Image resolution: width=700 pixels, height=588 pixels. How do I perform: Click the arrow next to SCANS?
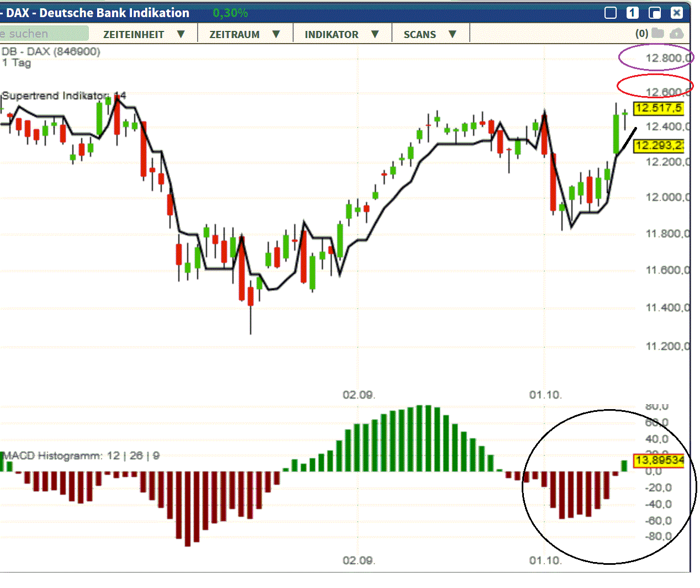[x=453, y=34]
